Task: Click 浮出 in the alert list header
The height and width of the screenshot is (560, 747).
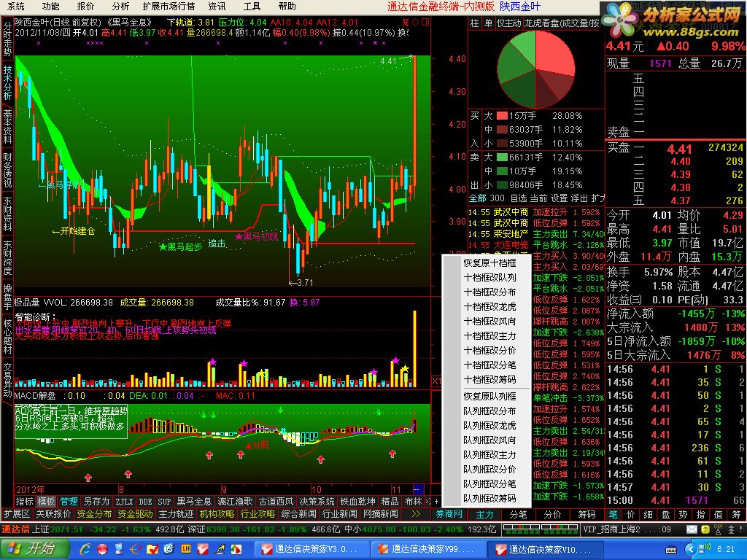Action: click(579, 198)
